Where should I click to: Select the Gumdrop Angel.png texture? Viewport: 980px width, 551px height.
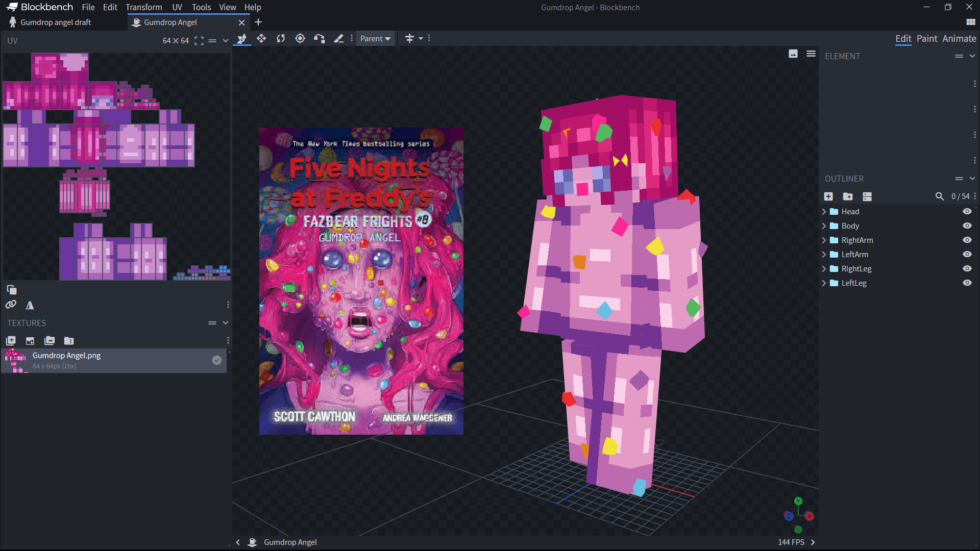[114, 360]
